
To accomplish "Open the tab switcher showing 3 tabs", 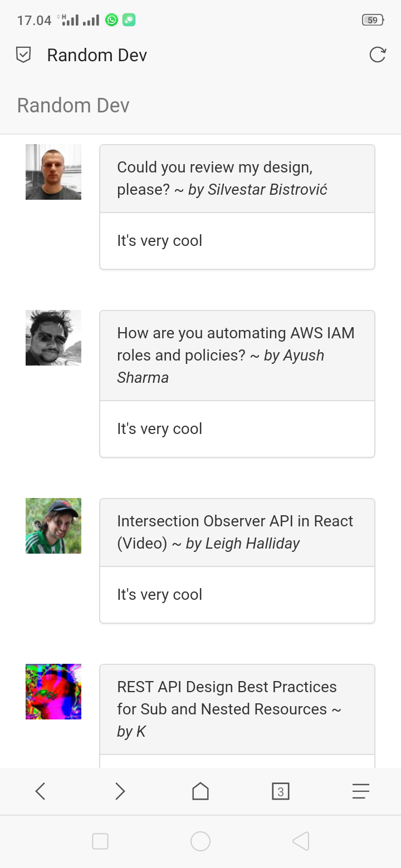I will pos(281,791).
